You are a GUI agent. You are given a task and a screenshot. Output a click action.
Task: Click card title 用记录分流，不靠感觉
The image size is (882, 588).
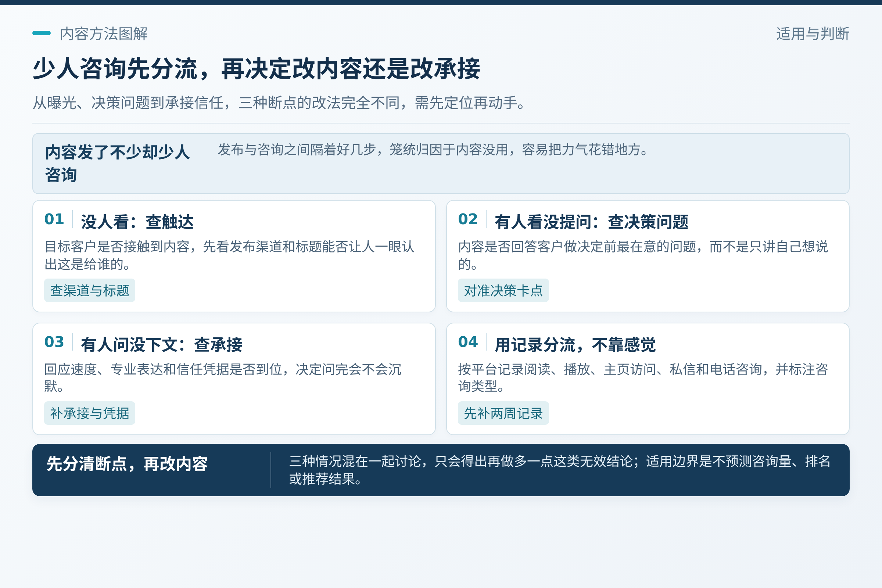tap(575, 344)
